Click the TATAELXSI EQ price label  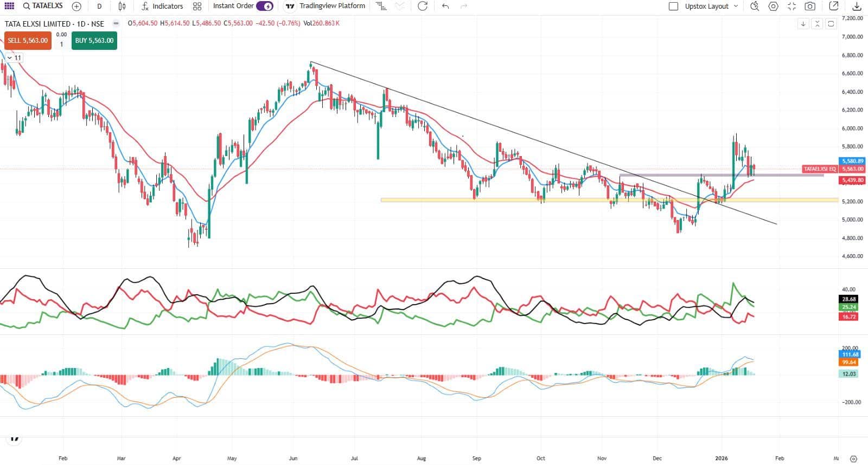tap(820, 169)
